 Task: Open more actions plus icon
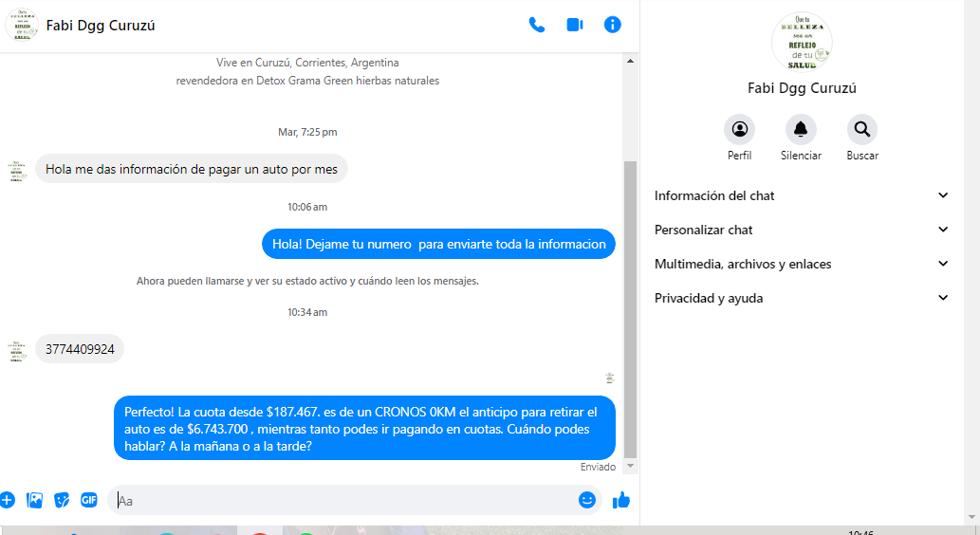[8, 500]
